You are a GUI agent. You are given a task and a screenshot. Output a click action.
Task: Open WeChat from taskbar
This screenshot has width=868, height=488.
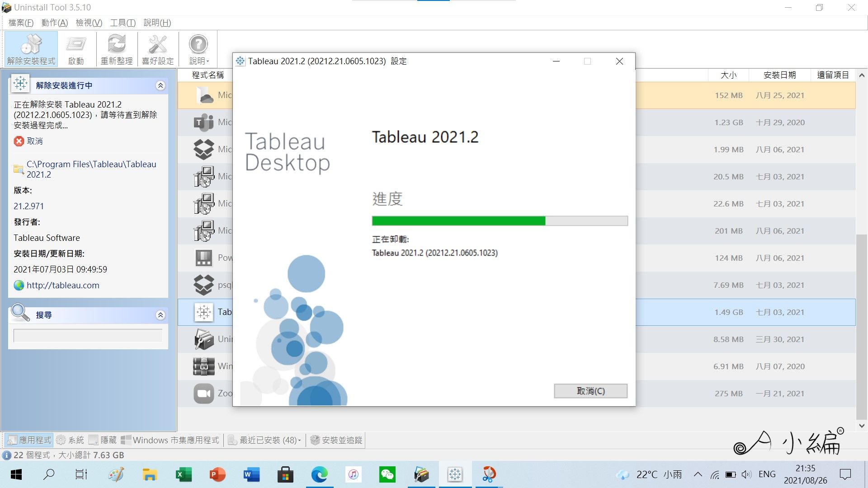tap(387, 474)
